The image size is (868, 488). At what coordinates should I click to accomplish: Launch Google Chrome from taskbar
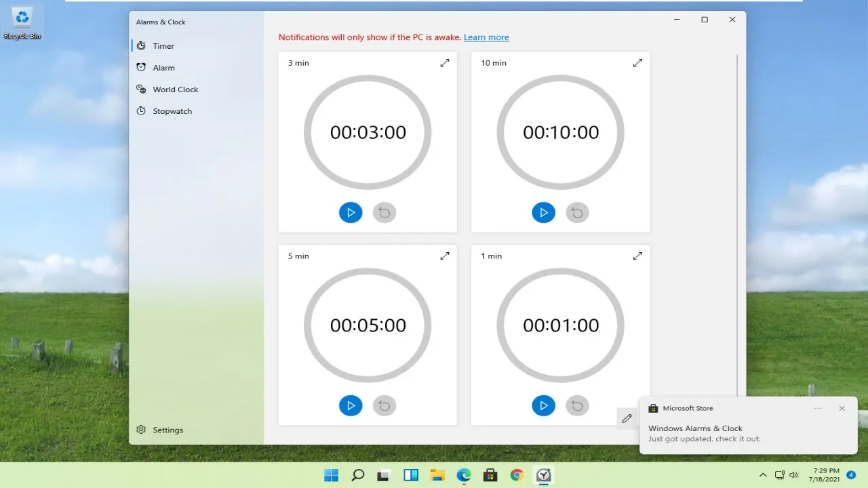(517, 475)
